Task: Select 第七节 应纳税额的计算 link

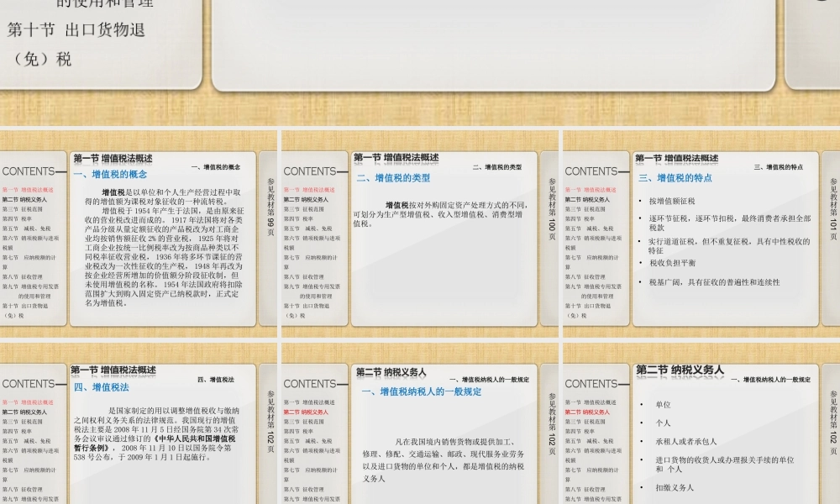Action: [x=29, y=256]
